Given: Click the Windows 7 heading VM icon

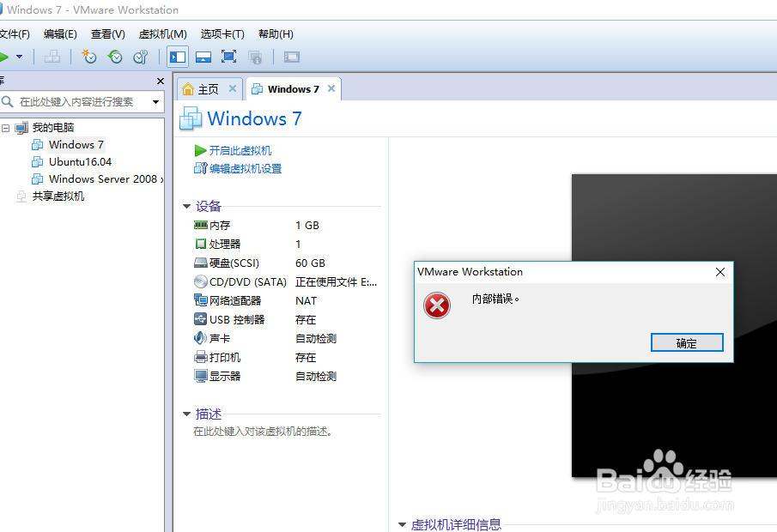Looking at the screenshot, I should tap(191, 118).
